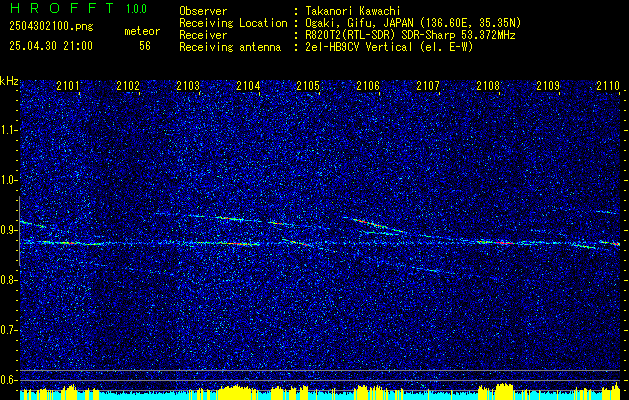The image size is (629, 400).
Task: Click the 0.9 frequency axis label
Action: pyautogui.click(x=9, y=230)
